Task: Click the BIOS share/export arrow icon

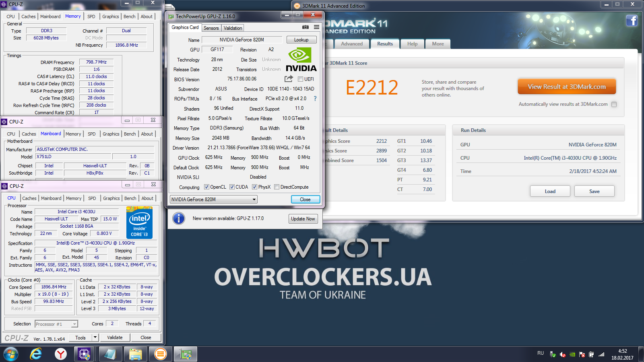Action: pos(289,79)
